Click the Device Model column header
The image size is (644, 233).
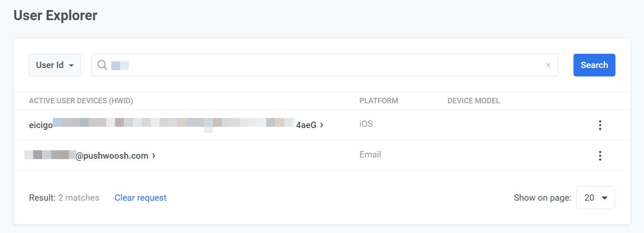(474, 101)
